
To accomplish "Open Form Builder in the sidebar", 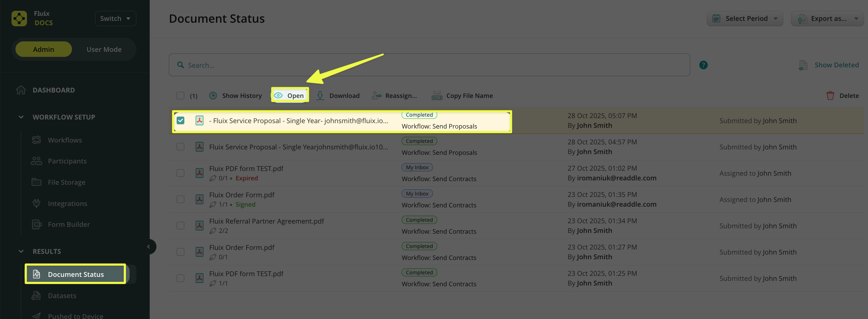I will [x=69, y=224].
